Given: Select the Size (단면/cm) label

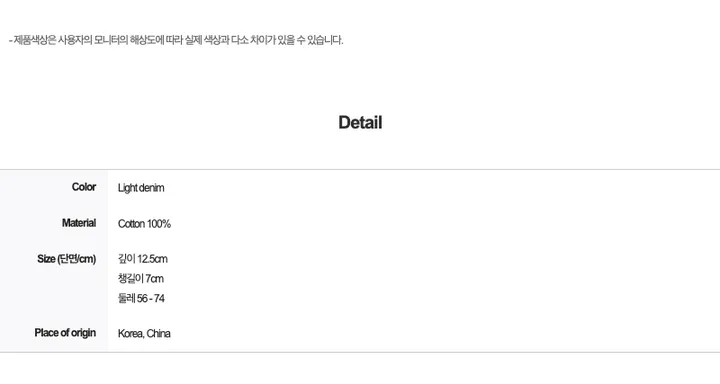Looking at the screenshot, I should (x=67, y=259).
